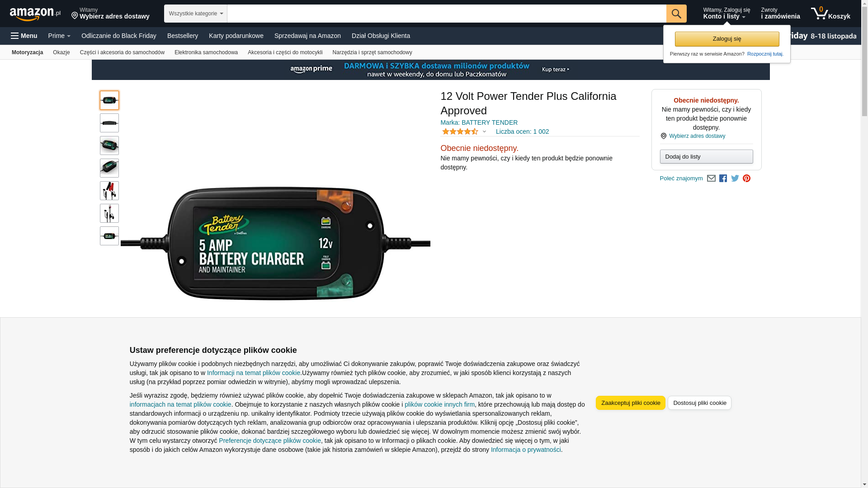Screen dimensions: 868x488
Task: Add product with Dodaj do listy
Action: pos(707,157)
